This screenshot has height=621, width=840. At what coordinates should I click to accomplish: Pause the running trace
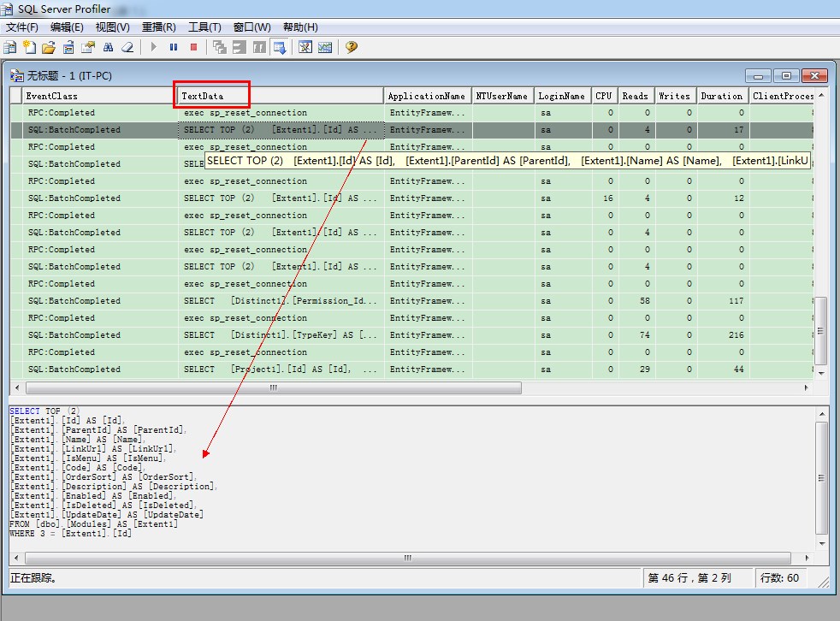174,48
